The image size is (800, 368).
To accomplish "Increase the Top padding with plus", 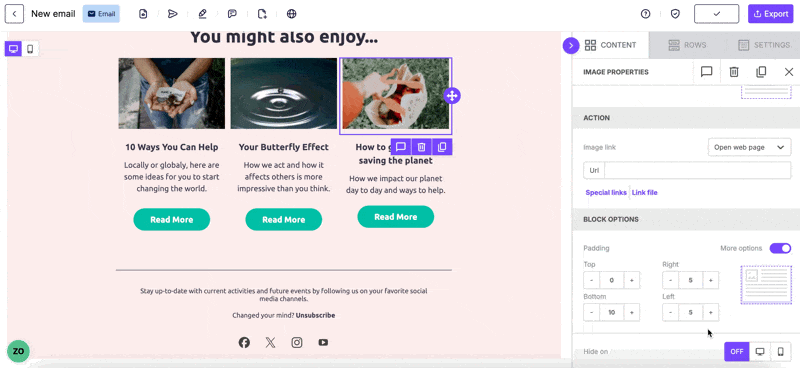I will coord(632,280).
